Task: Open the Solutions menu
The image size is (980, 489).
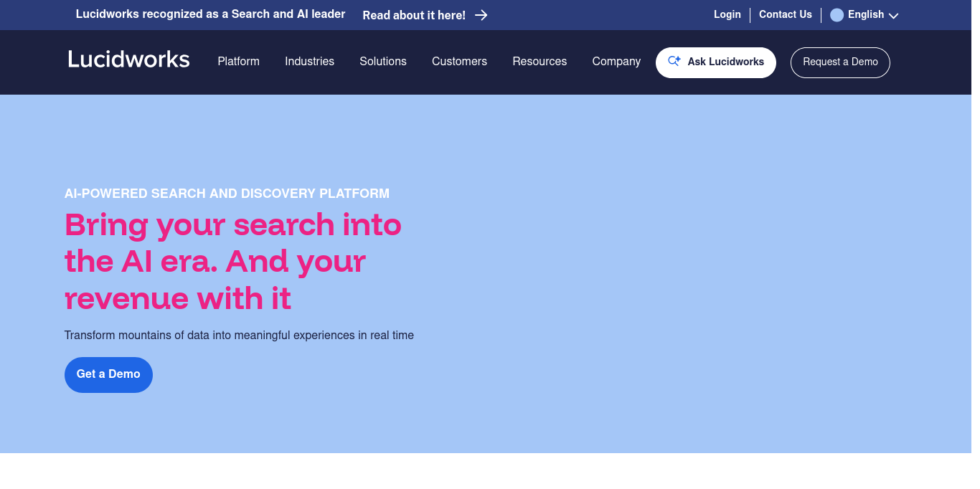Action: [x=383, y=62]
